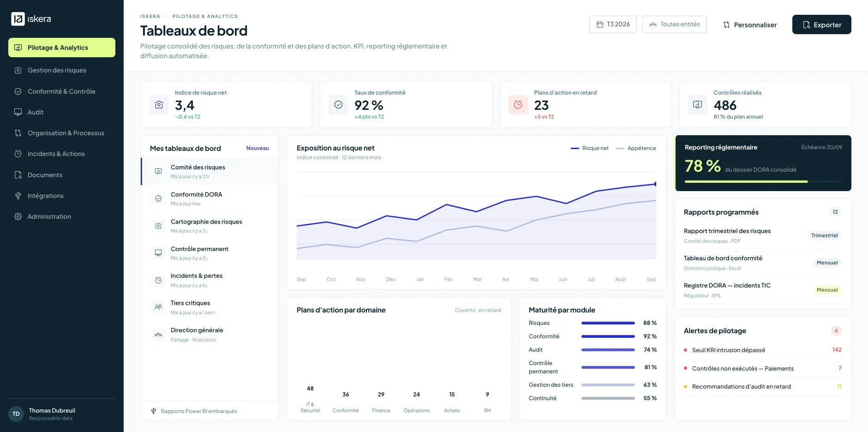
Task: Open the Documents section label
Action: tap(45, 175)
